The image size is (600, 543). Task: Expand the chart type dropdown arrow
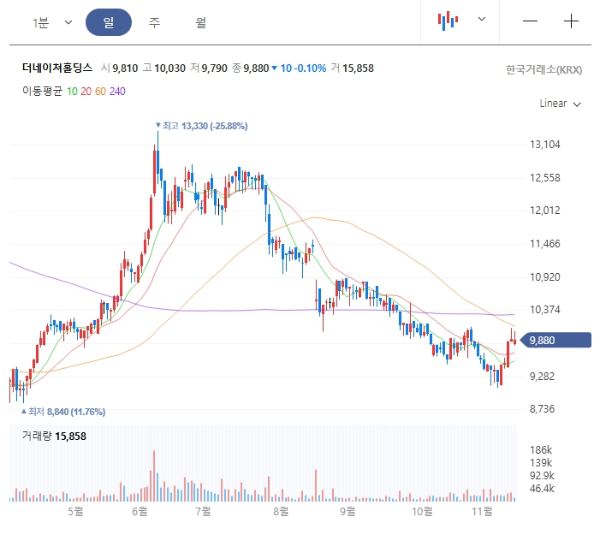click(x=482, y=19)
